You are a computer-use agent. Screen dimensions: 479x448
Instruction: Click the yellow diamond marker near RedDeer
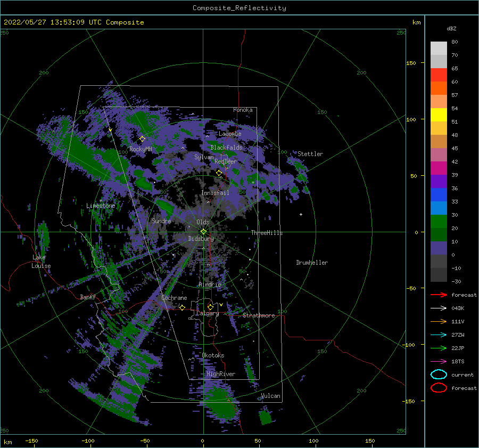tap(219, 173)
